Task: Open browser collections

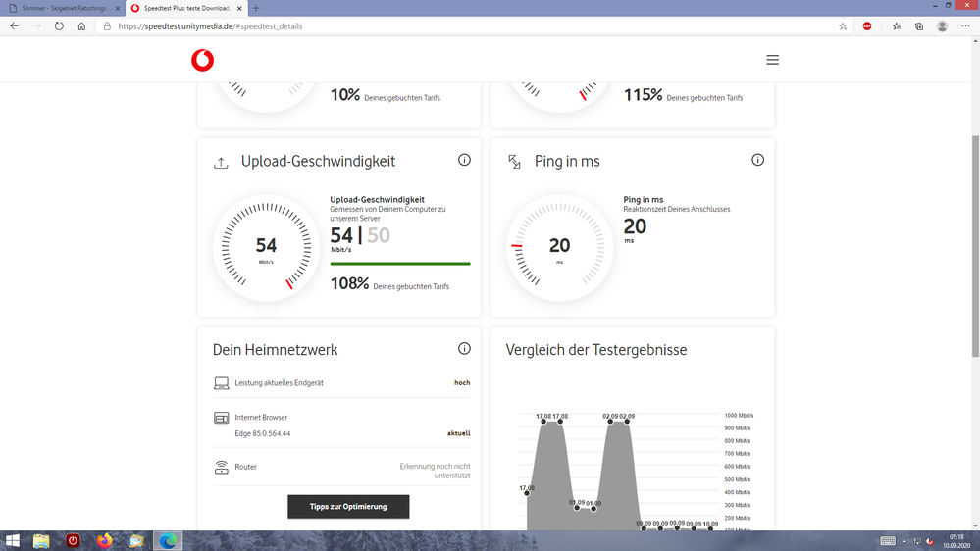Action: (x=919, y=26)
